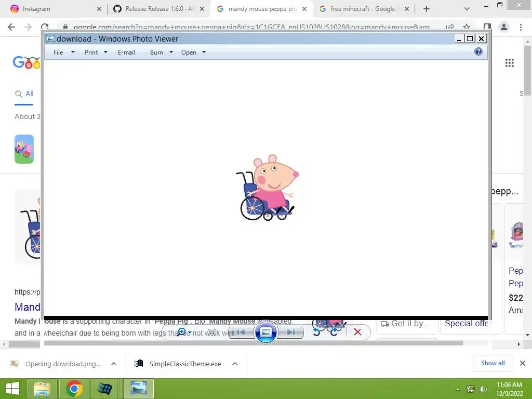The image size is (532, 399).
Task: Click the volume tray icon
Action: 483,389
